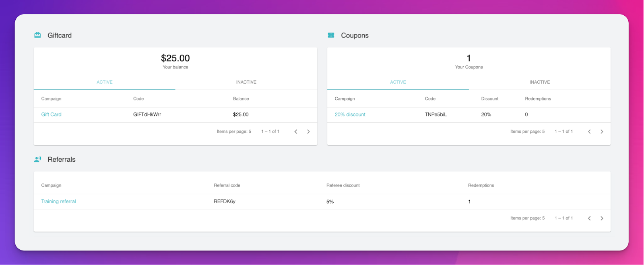
Task: Click Referrals Campaign column header
Action: [51, 185]
